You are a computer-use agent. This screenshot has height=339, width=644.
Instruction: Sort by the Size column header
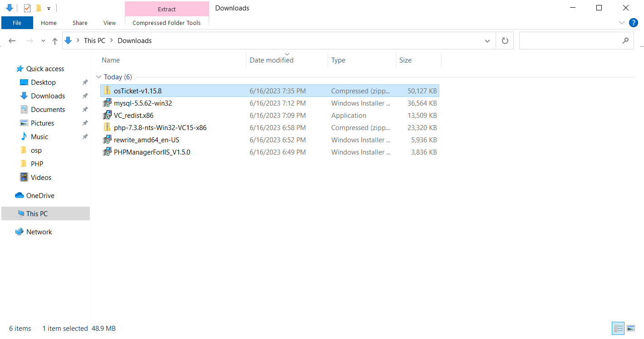405,60
